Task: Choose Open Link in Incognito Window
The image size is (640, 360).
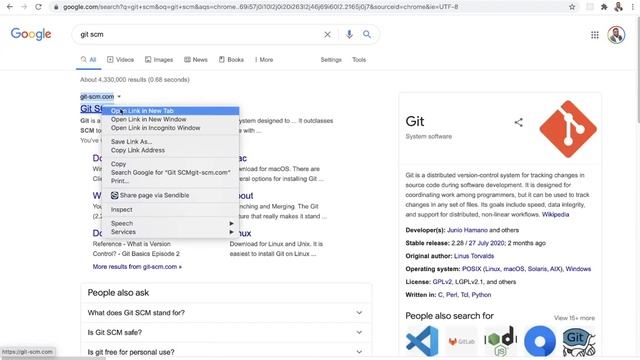Action: coord(171,128)
